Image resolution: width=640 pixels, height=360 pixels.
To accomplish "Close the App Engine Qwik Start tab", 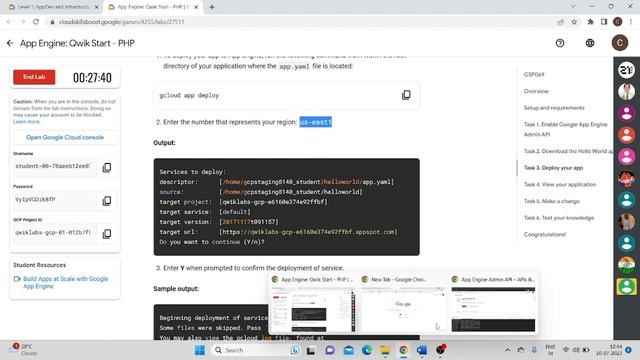I will pos(196,7).
